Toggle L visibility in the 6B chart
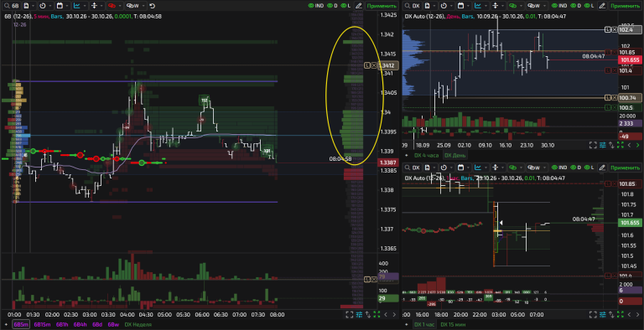Screen dimensions: 644x330 pos(346,6)
